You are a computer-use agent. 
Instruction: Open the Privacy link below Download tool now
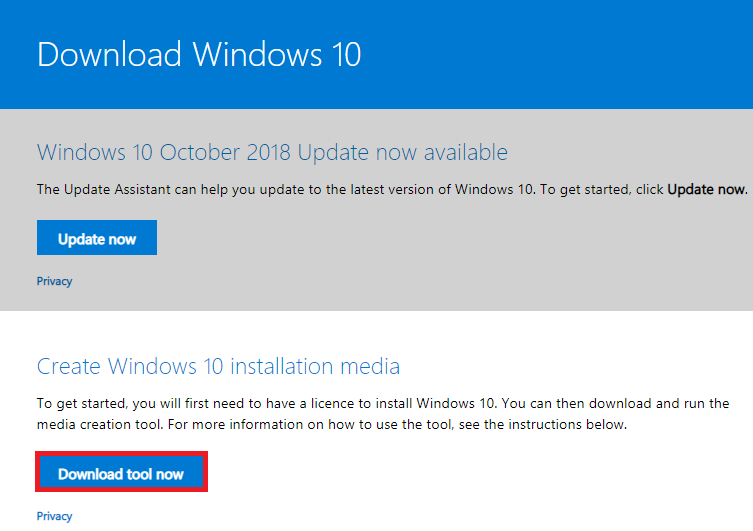54,516
